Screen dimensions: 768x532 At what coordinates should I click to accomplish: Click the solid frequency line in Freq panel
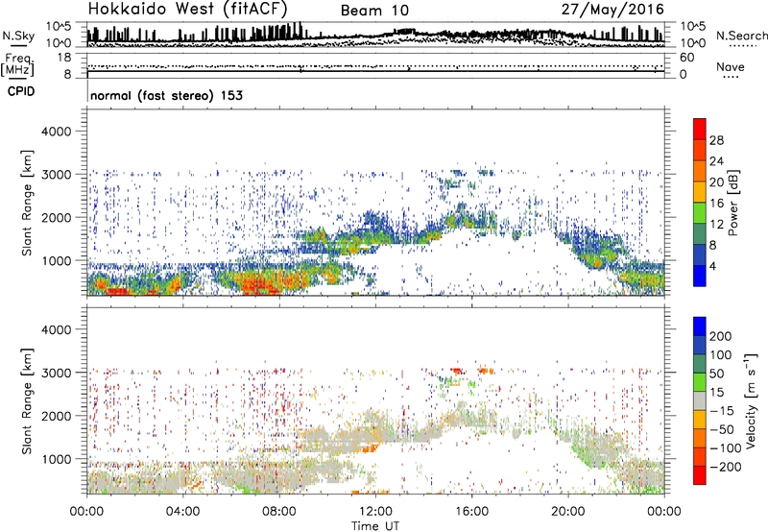click(375, 71)
